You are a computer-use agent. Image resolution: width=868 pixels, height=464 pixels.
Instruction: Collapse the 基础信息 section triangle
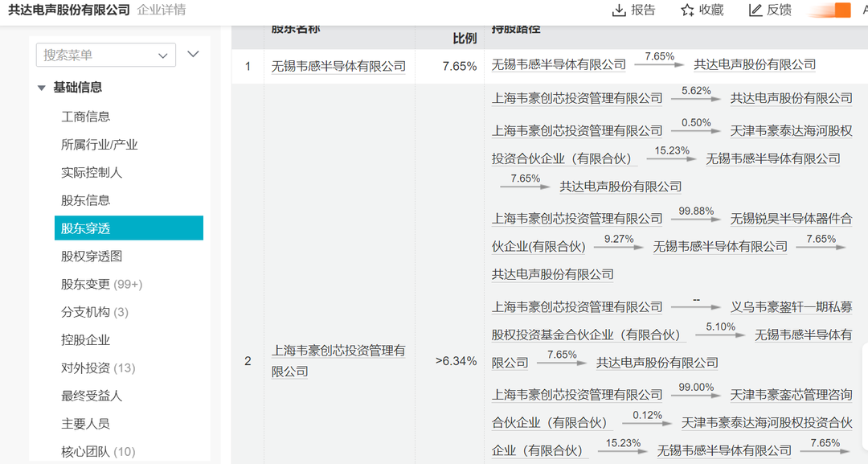pos(41,88)
